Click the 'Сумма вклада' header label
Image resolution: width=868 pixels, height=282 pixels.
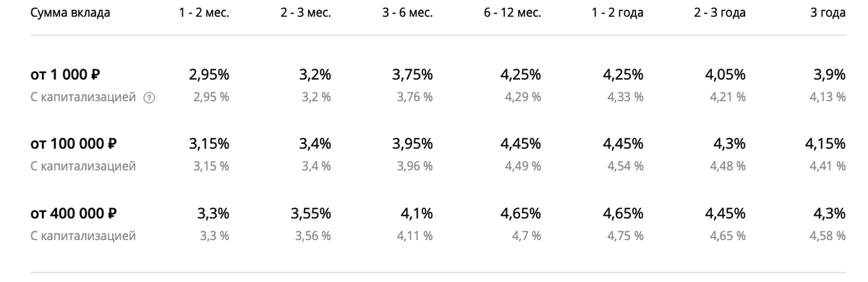(x=70, y=13)
